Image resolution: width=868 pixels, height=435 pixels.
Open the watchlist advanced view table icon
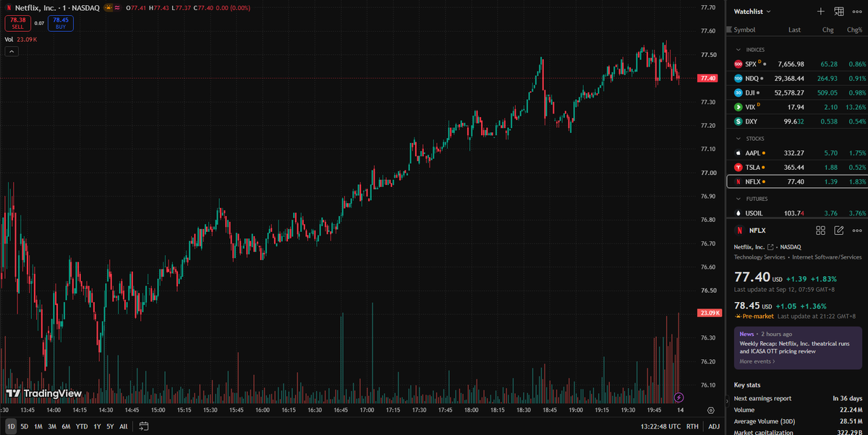click(839, 12)
